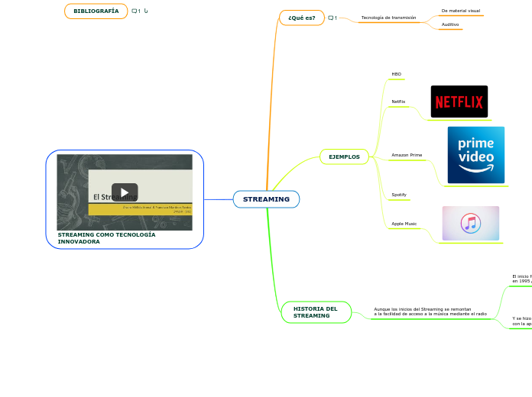This screenshot has height=397, width=532.
Task: Click the Prime Video logo image
Action: pos(475,155)
